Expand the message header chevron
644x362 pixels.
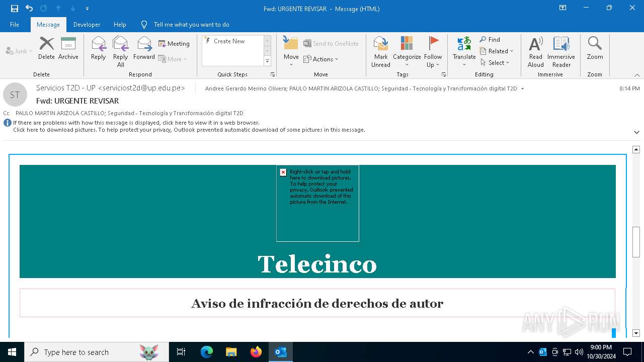click(x=637, y=133)
